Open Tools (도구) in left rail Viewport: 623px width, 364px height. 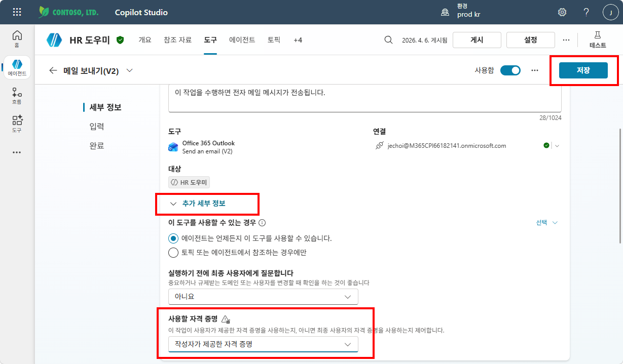coord(17,124)
